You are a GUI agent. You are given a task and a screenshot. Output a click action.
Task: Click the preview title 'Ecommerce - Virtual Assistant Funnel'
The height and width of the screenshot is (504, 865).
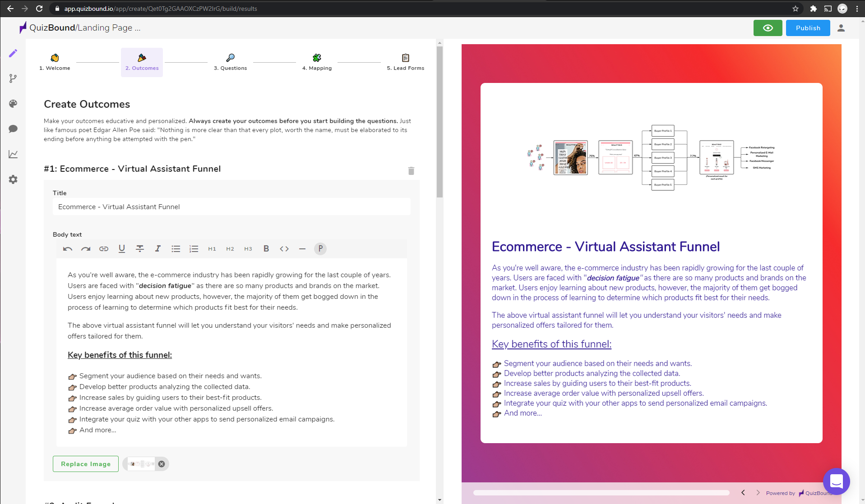[606, 247]
